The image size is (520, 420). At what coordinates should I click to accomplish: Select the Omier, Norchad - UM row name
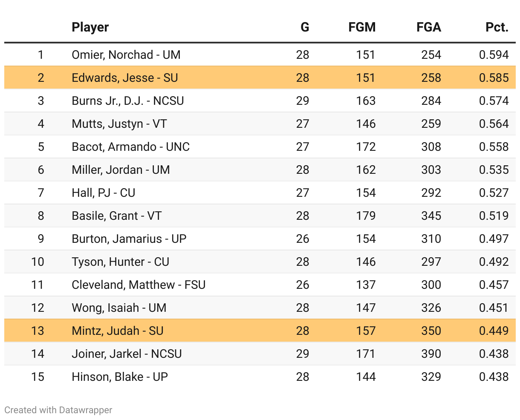126,55
